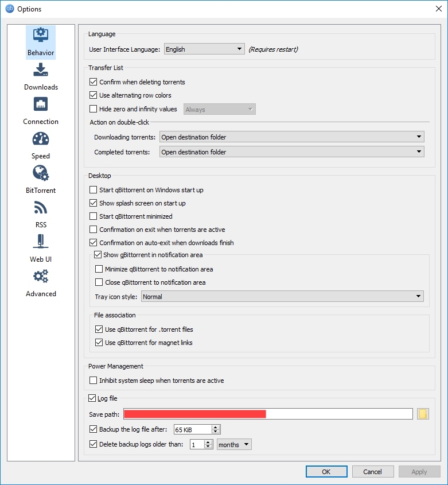Enable Minimize qBittorrent to notification area

point(99,269)
